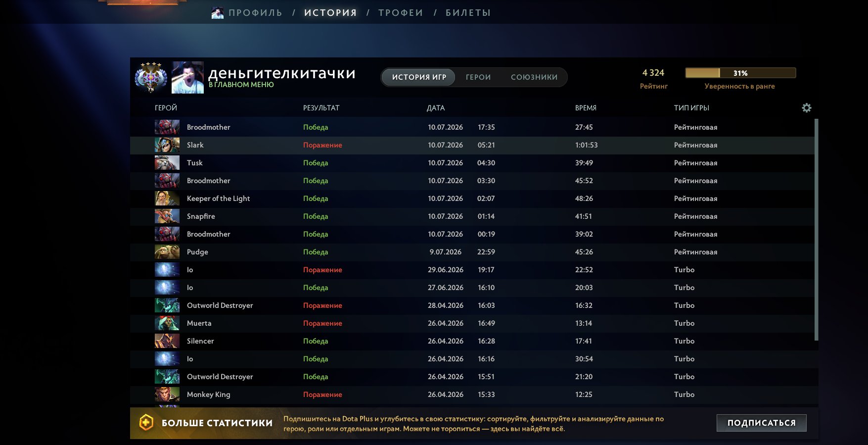Open the БИЛЕТЫ tab
868x445 pixels.
tap(468, 13)
